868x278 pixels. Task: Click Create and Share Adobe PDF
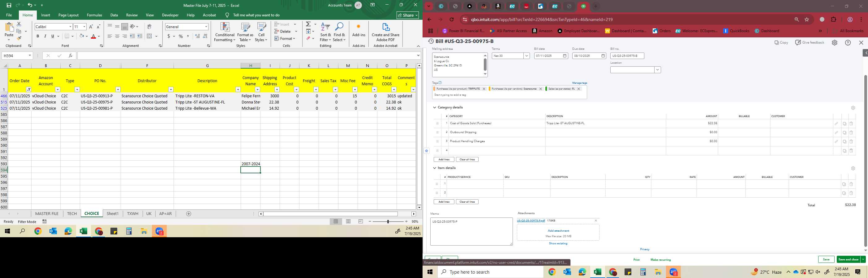point(385,32)
